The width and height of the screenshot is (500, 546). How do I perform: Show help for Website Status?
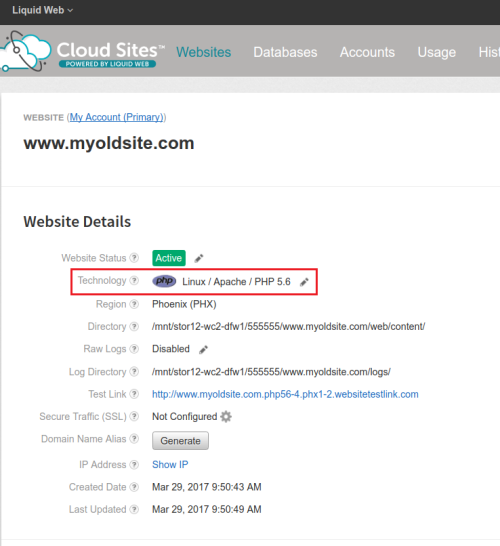point(134,258)
